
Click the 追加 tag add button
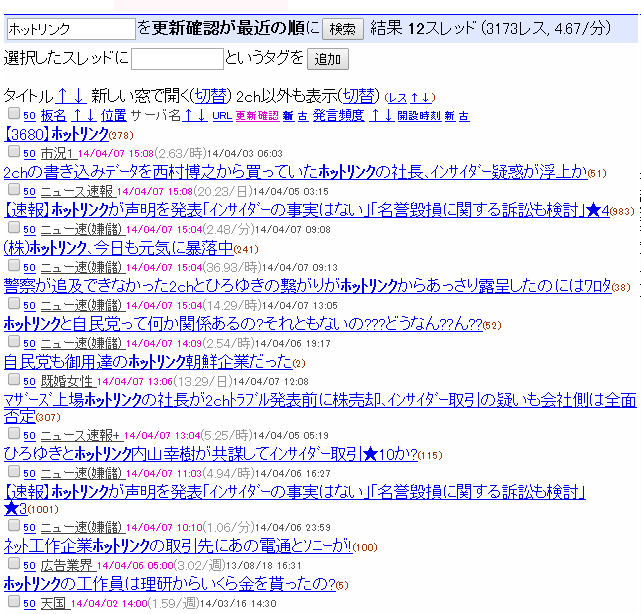point(327,59)
